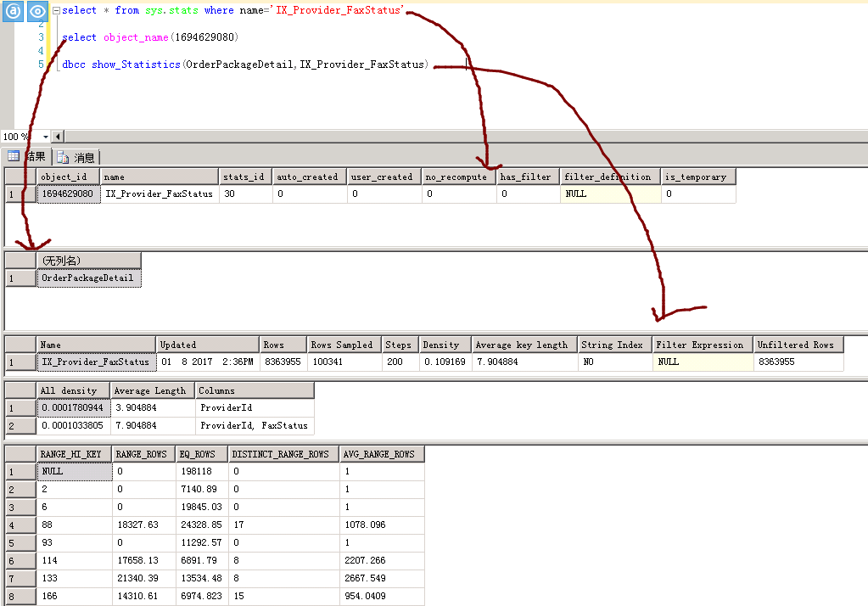Screen dimensions: 868x606
Task: Click the has_filter column header
Action: click(528, 177)
